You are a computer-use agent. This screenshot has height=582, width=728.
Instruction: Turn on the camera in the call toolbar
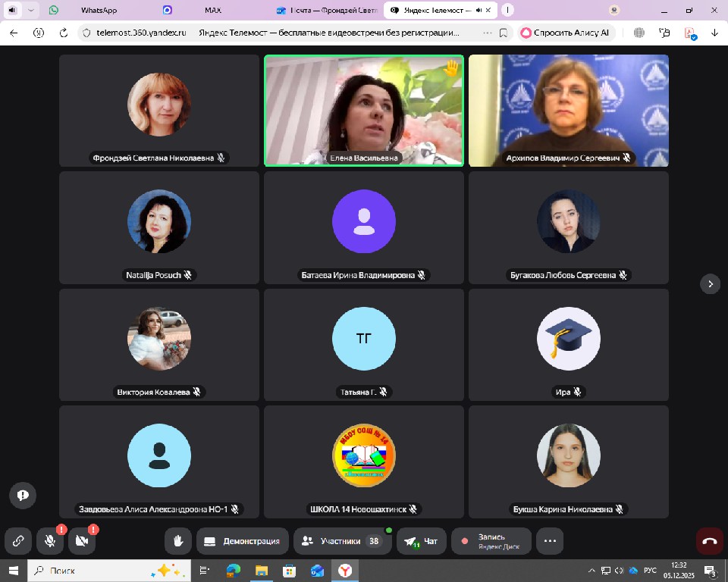[82, 541]
